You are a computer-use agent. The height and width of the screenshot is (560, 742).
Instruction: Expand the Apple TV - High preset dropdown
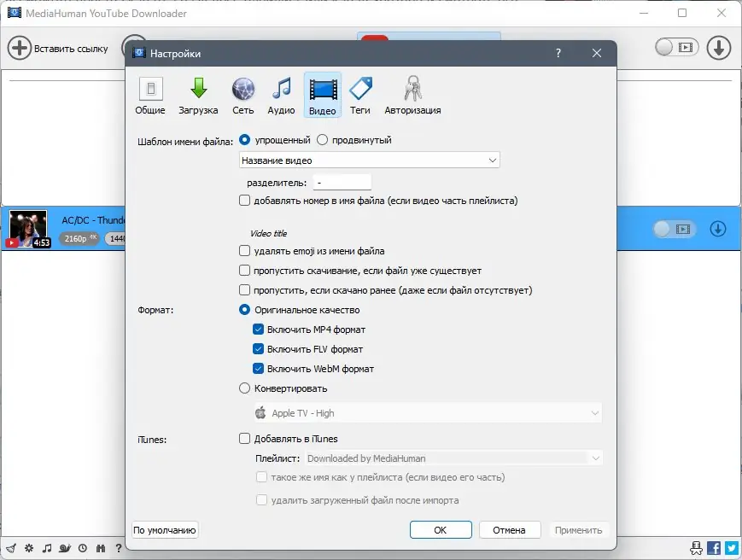point(427,412)
